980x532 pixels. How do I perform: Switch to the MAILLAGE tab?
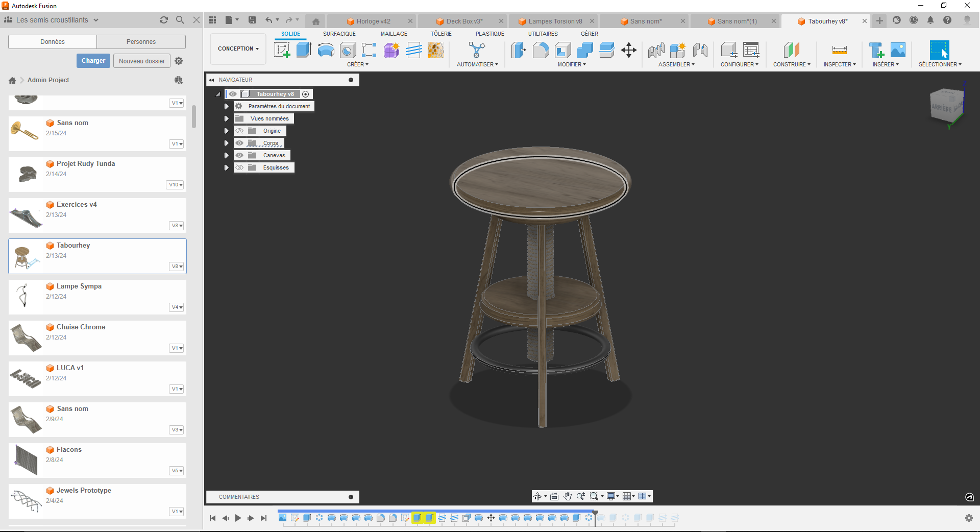click(394, 34)
